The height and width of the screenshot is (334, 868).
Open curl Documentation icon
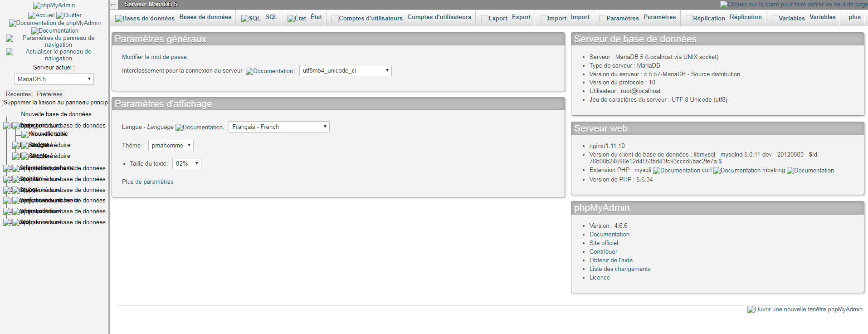point(737,171)
